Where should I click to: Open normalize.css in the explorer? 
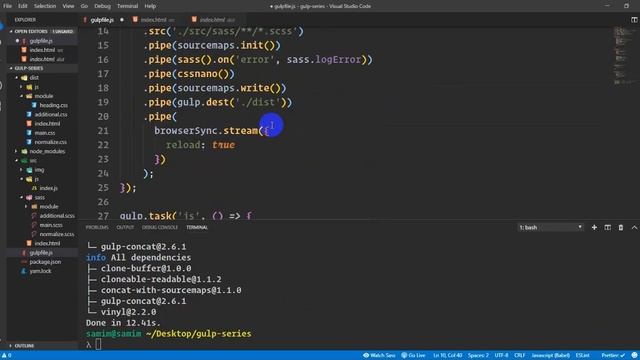51,142
